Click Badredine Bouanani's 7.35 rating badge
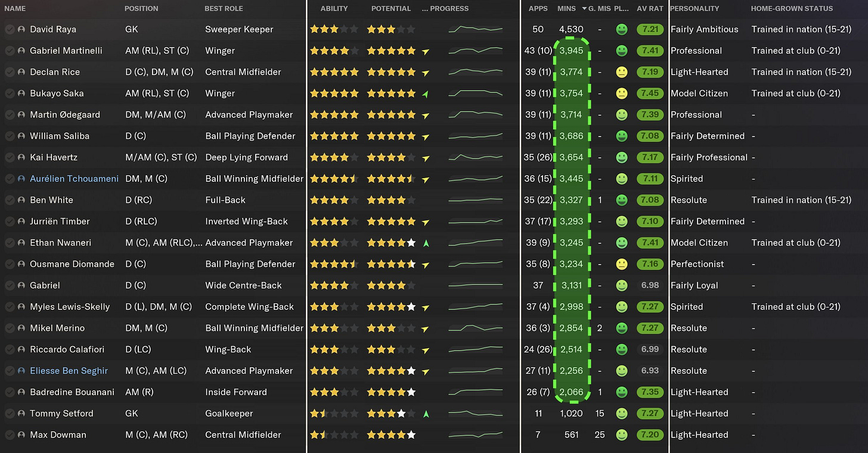This screenshot has width=868, height=453. [x=650, y=392]
